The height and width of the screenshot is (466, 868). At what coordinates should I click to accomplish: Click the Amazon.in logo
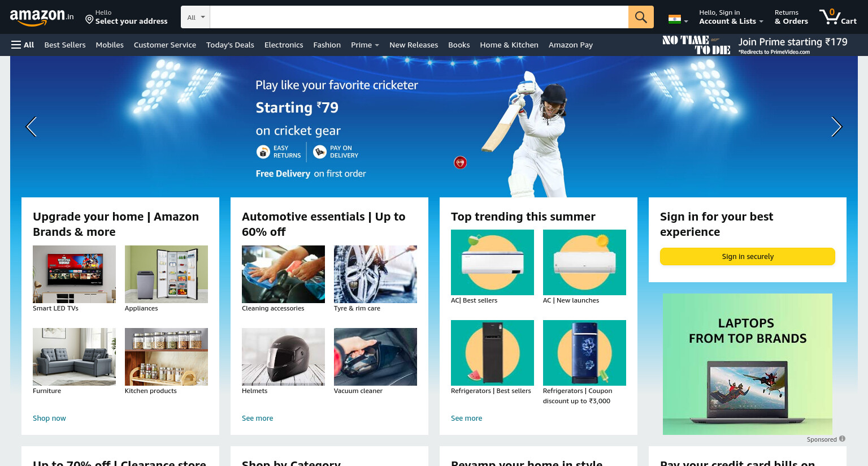point(42,17)
